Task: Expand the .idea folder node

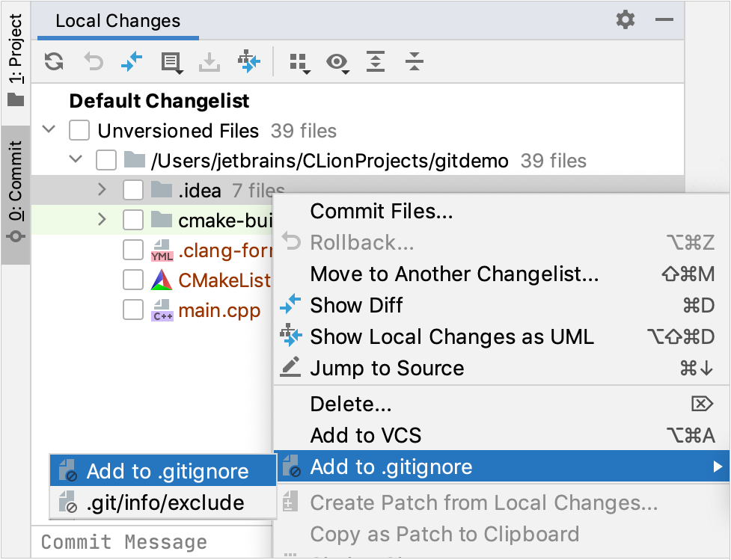Action: click(102, 190)
